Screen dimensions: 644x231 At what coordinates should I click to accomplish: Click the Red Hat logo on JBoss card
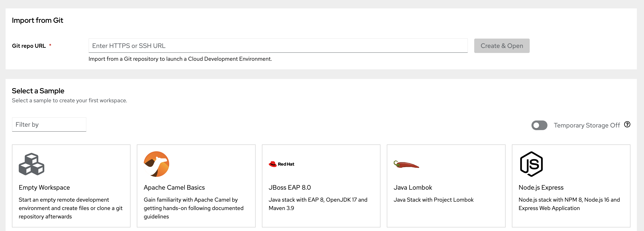pyautogui.click(x=282, y=164)
